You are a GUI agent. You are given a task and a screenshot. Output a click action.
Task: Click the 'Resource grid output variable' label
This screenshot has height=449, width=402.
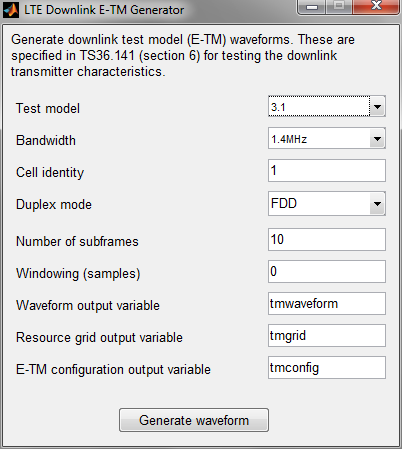point(99,337)
